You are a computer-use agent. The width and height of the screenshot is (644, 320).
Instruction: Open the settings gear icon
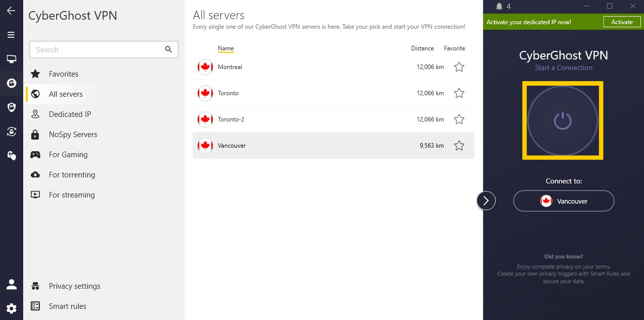click(11, 308)
